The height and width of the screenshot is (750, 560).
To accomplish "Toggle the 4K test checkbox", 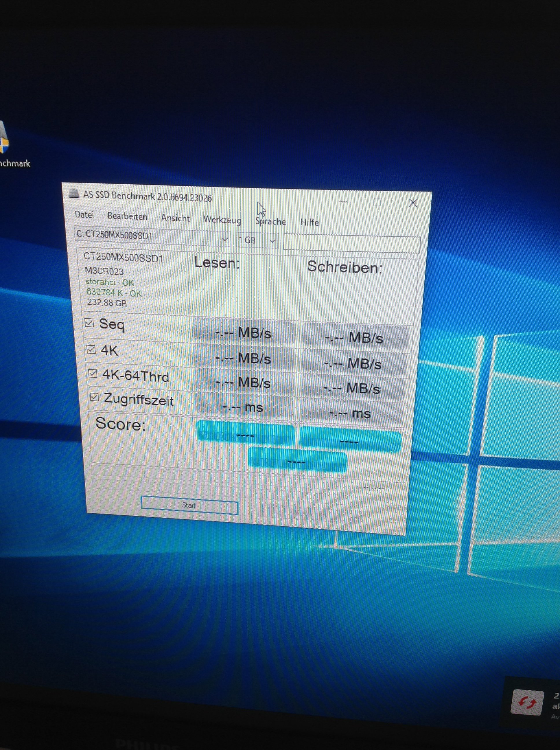I will (91, 349).
